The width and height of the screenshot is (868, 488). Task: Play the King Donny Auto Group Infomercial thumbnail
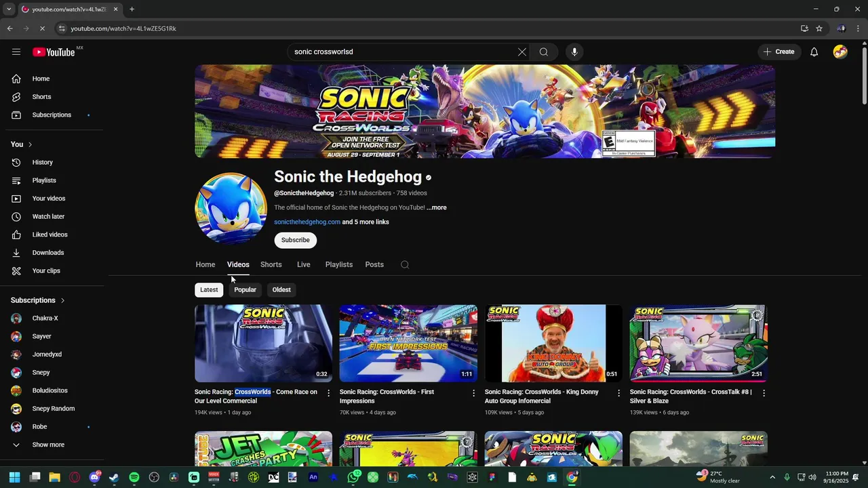tap(553, 344)
